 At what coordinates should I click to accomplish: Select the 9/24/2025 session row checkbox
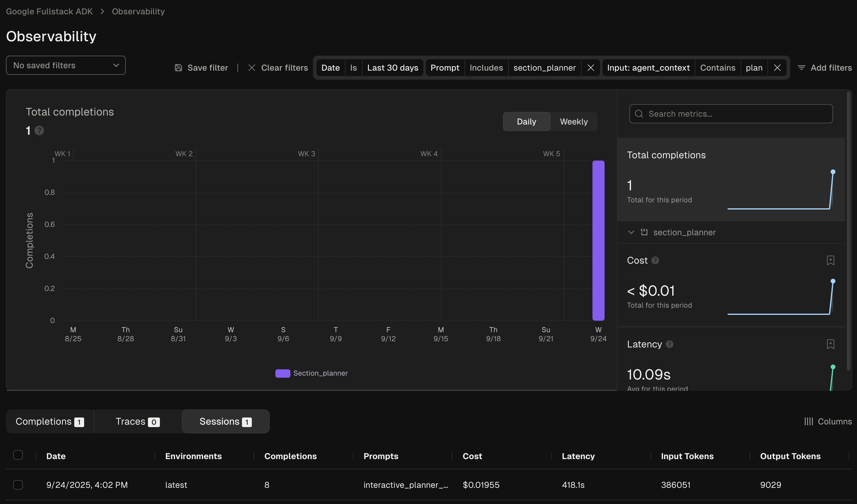point(18,485)
